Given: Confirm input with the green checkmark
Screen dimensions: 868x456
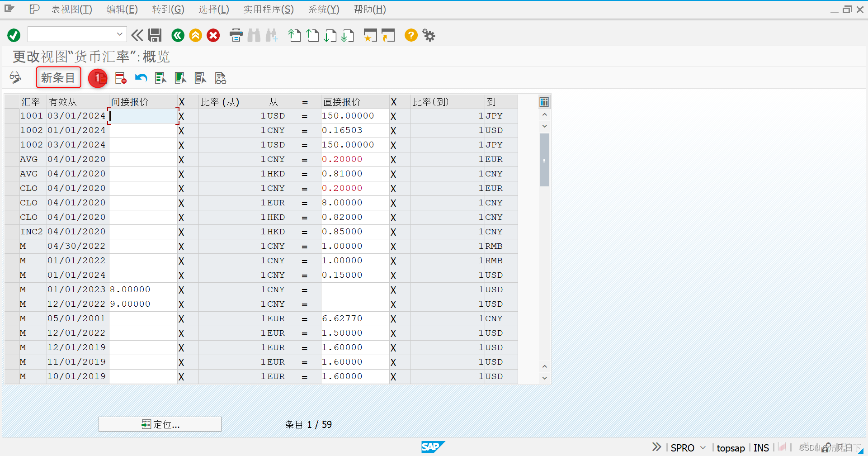Looking at the screenshot, I should [x=14, y=35].
